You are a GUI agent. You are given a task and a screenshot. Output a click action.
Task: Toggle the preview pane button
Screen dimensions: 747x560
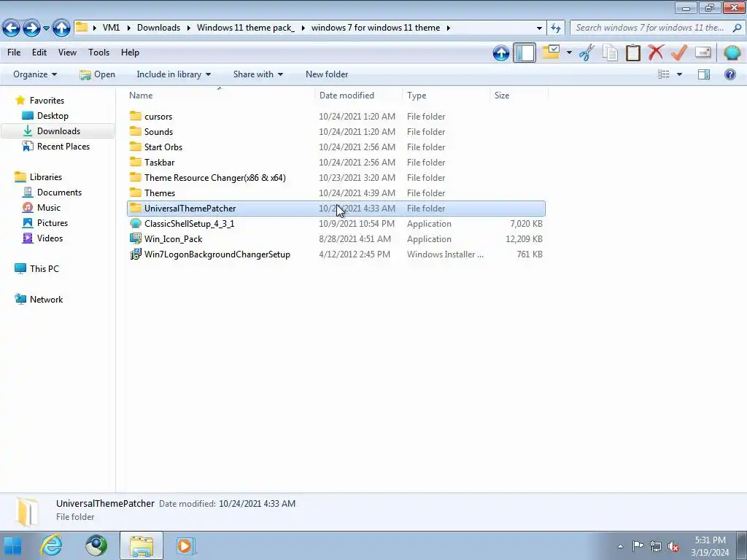(x=704, y=74)
